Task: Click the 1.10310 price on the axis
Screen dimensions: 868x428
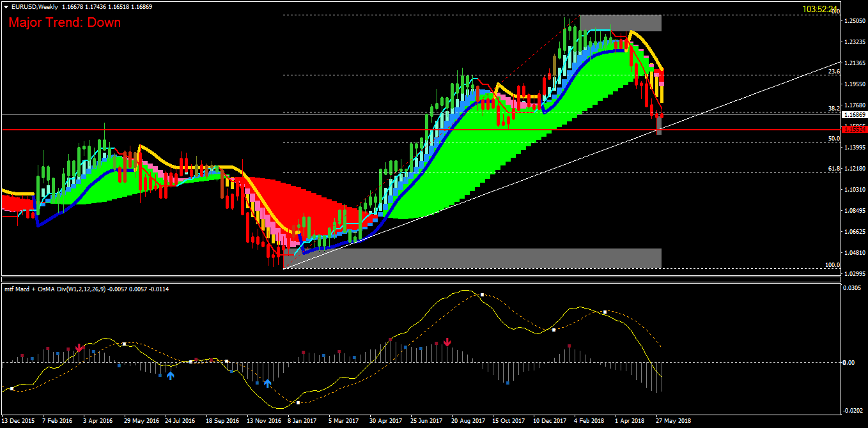Action: [855, 190]
